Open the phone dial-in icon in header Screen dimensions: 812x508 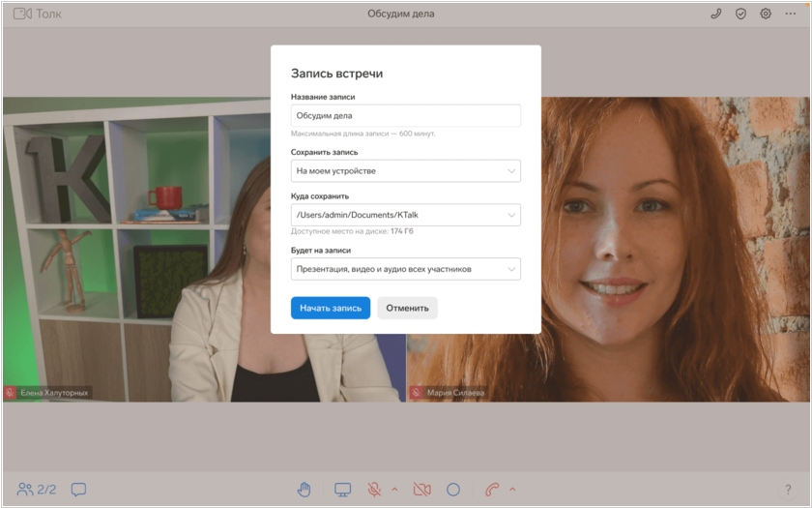715,14
